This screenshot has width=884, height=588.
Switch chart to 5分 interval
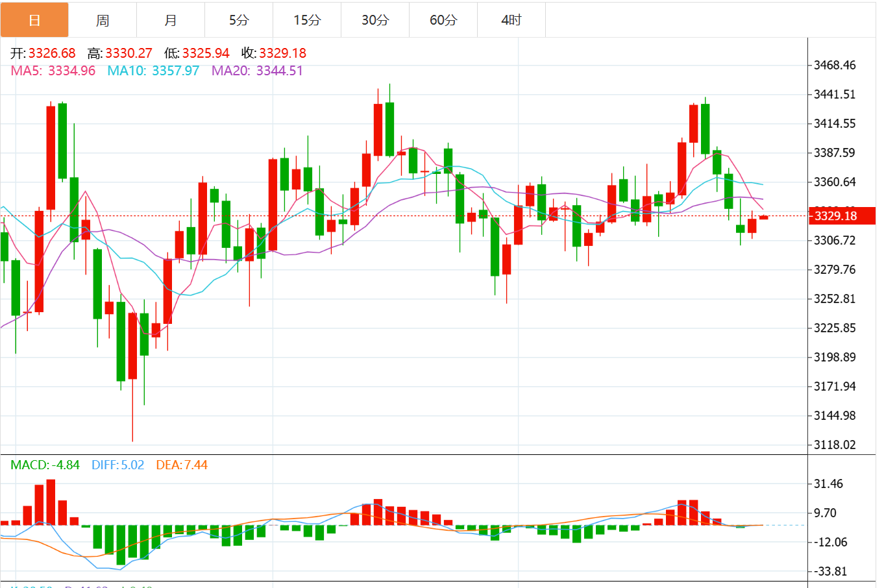239,20
